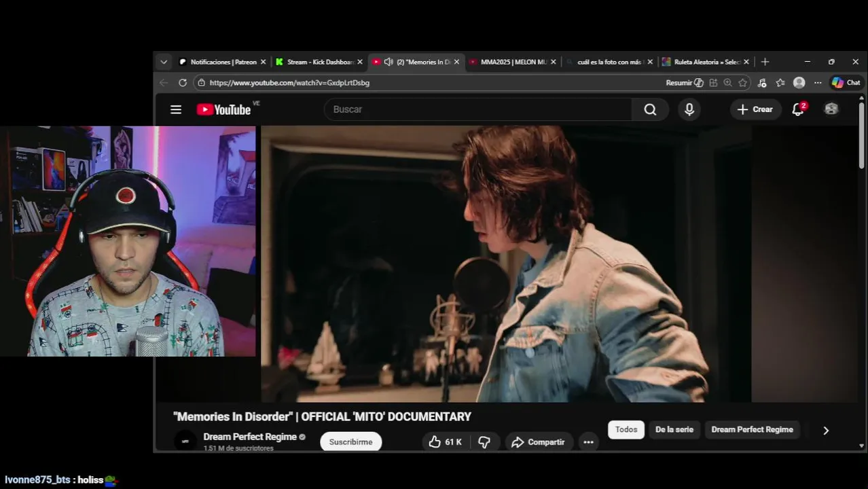Click the scrollbar down arrow

(x=862, y=446)
